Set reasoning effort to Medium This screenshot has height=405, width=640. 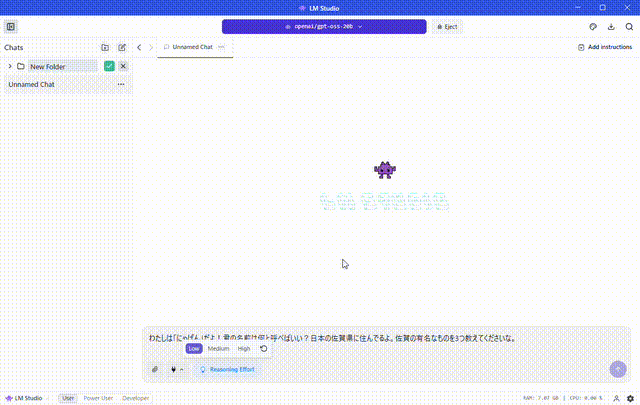(218, 349)
